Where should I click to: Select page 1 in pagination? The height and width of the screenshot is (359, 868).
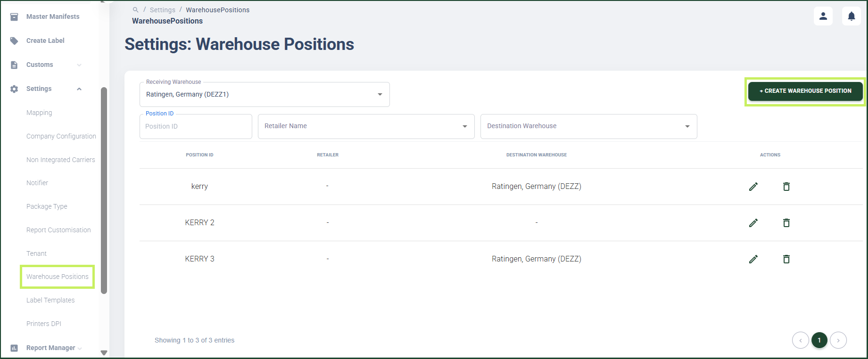click(x=819, y=340)
